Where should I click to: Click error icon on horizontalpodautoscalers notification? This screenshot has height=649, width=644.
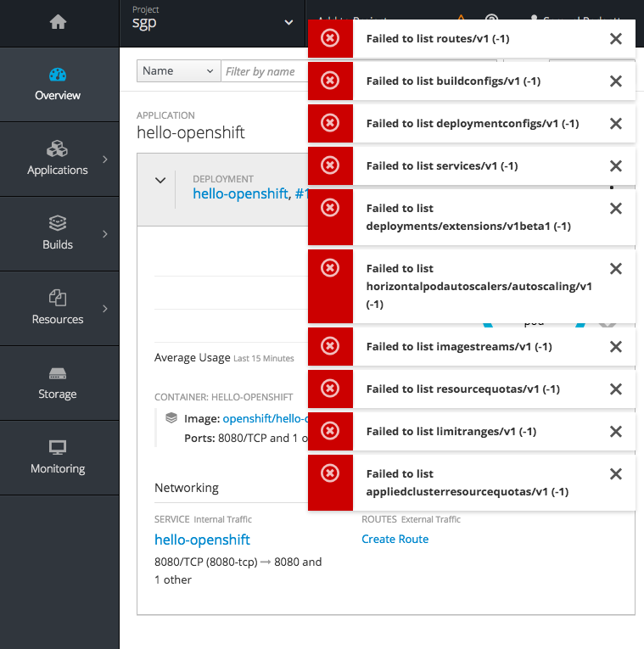coord(330,268)
